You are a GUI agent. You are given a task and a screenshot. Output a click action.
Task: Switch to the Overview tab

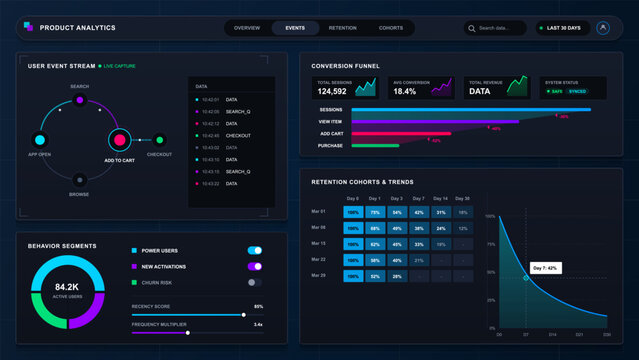click(247, 28)
